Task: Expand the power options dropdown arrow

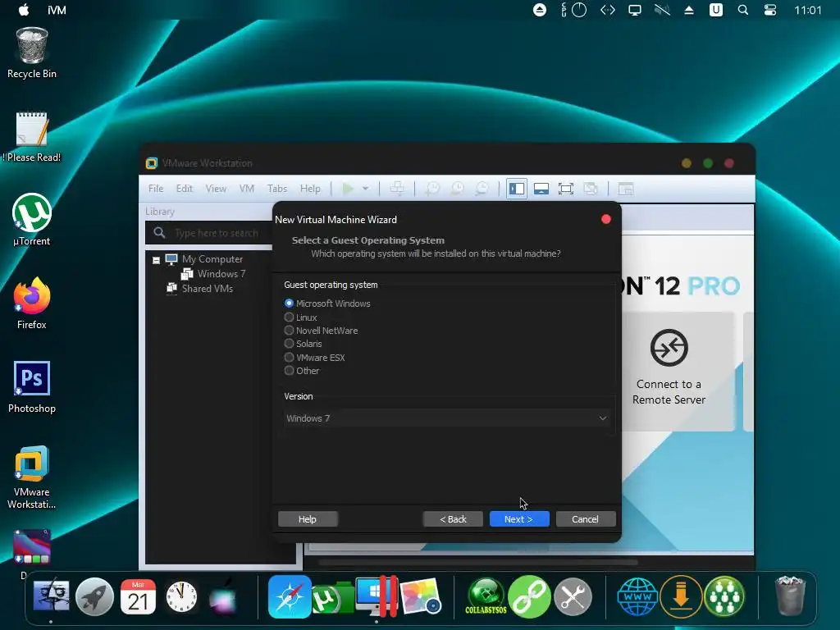Action: click(365, 189)
